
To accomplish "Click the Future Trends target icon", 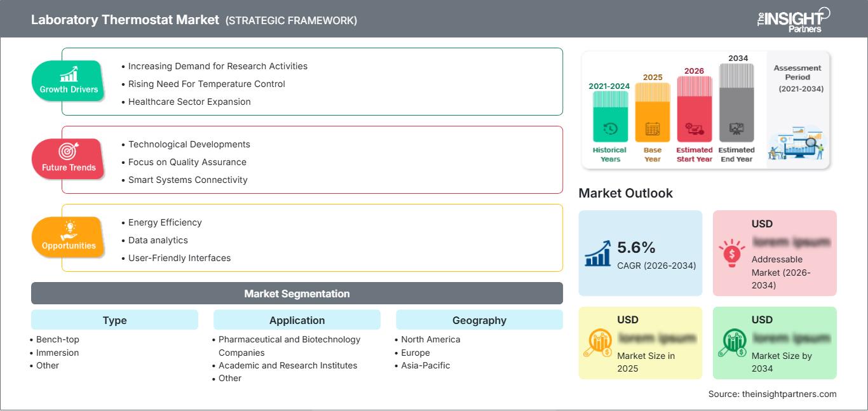I will 69,152.
